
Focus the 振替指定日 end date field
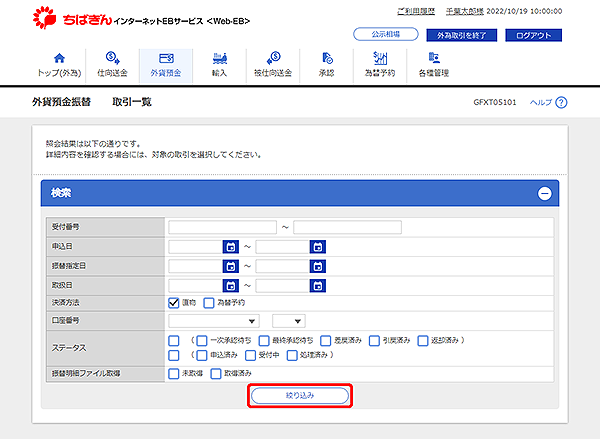pyautogui.click(x=283, y=266)
